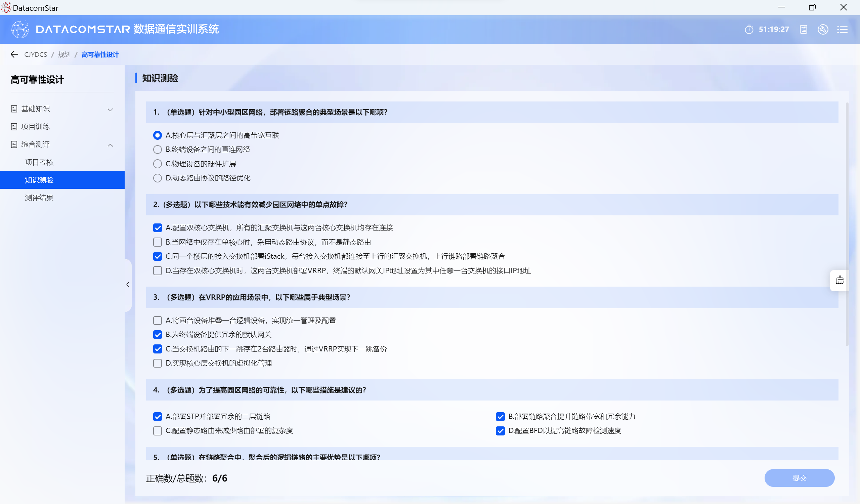Open 测评结果 in the sidebar
Screen dimensions: 860x504
(39, 198)
